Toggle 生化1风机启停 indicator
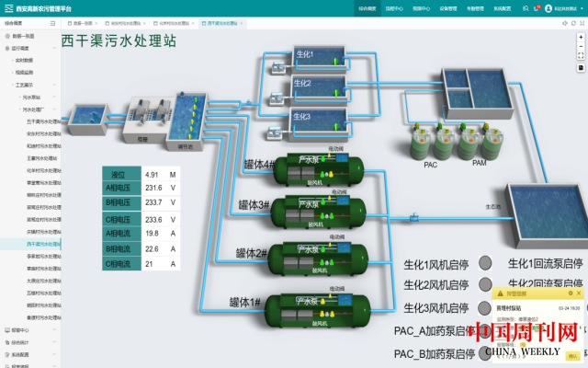Viewport: 588px width, 368px height. tap(486, 264)
